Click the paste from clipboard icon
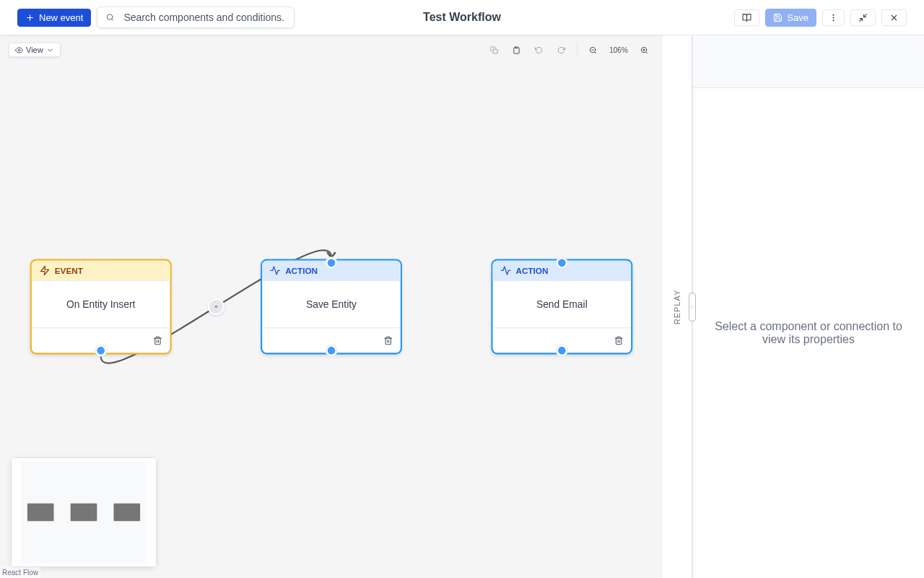Viewport: 924px width, 578px height. click(x=516, y=50)
